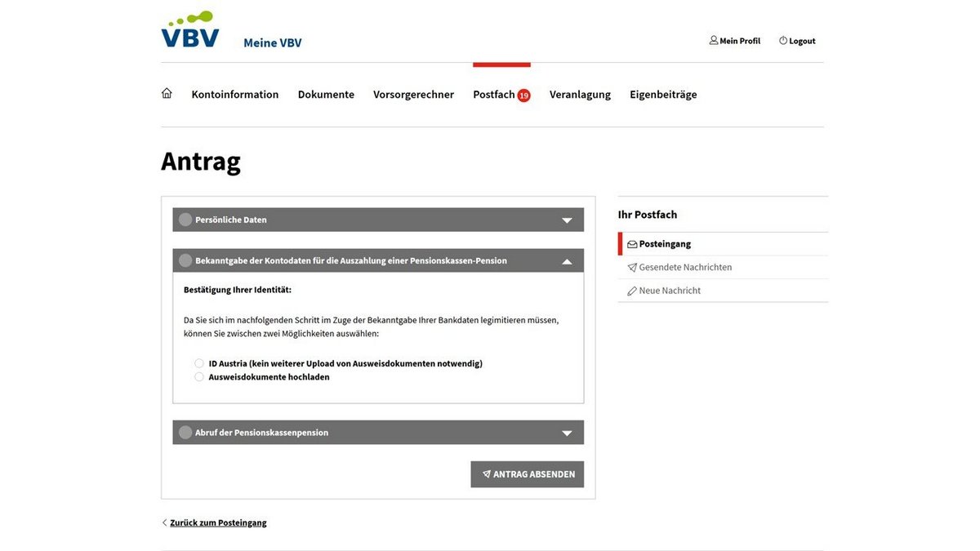Open the Dokumente page
The width and height of the screenshot is (980, 551).
(326, 94)
